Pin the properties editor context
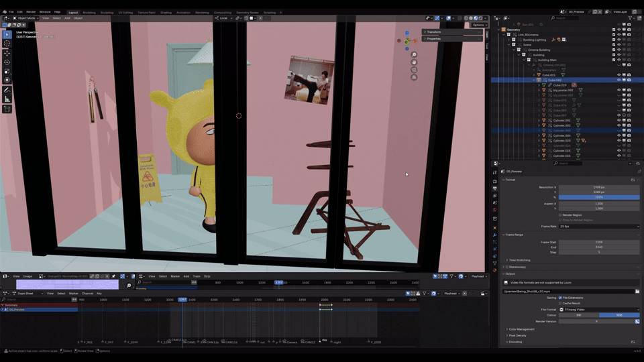This screenshot has height=362, width=644. [639, 172]
